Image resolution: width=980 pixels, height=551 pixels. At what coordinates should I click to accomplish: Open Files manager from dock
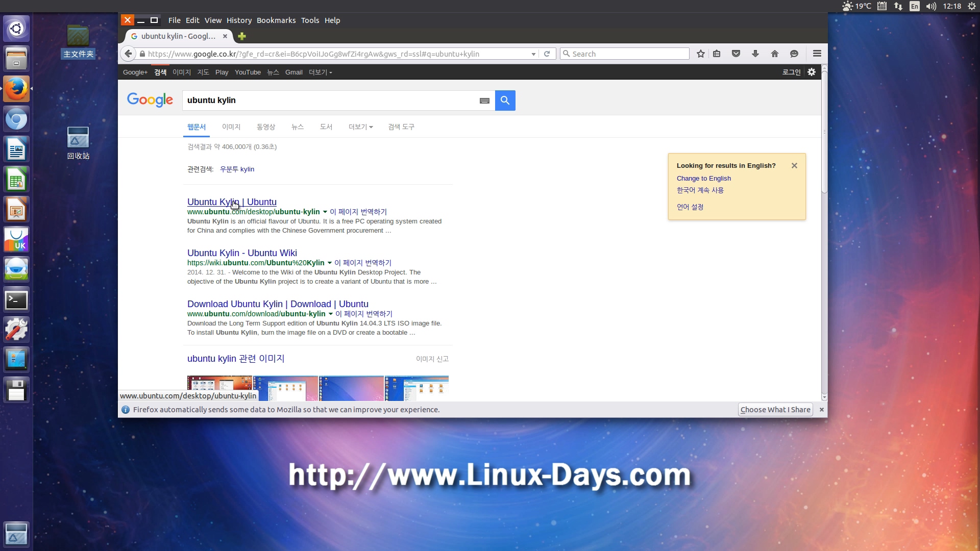[x=16, y=59]
